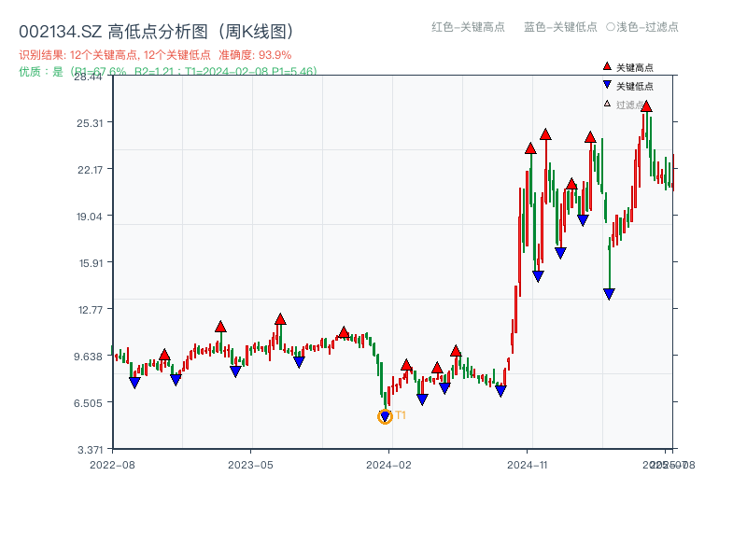The width and height of the screenshot is (747, 560).
Task: Click the red triangle icon in the 关键高点 legend
Action: click(607, 66)
